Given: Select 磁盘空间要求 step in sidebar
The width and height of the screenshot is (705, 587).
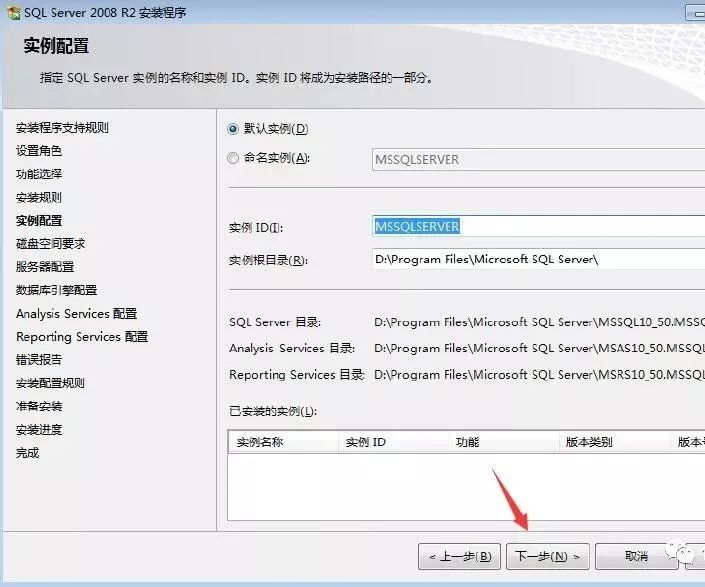Looking at the screenshot, I should coord(50,244).
